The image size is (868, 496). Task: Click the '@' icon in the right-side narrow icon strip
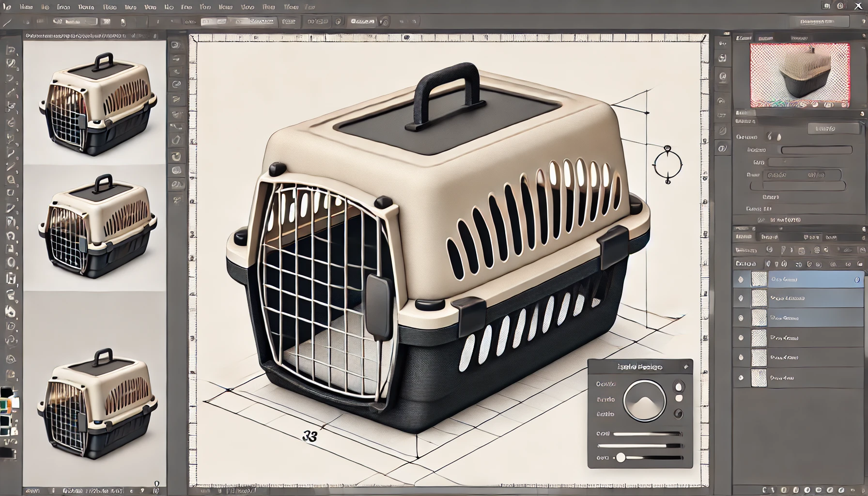[723, 76]
